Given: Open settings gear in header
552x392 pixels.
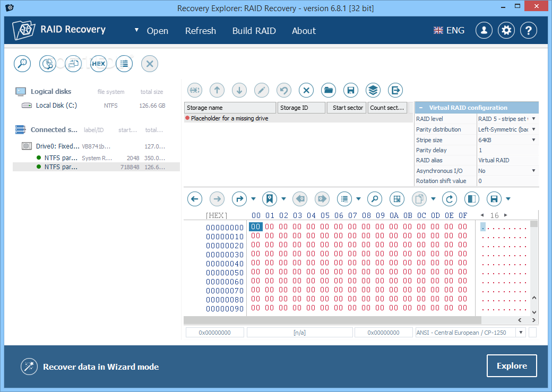Looking at the screenshot, I should click(506, 31).
